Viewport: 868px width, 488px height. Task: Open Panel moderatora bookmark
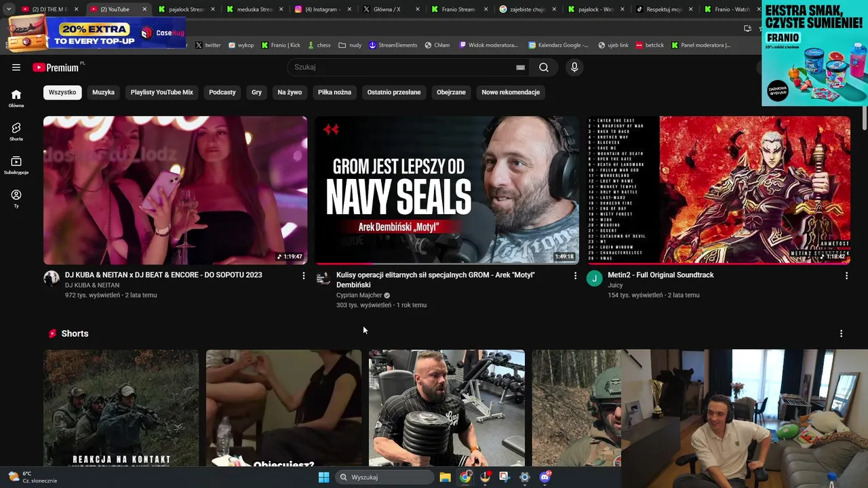(x=702, y=45)
